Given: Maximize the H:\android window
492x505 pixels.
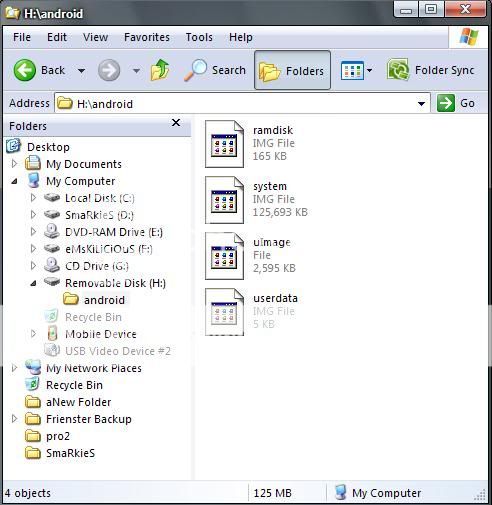Looking at the screenshot, I should [431, 9].
